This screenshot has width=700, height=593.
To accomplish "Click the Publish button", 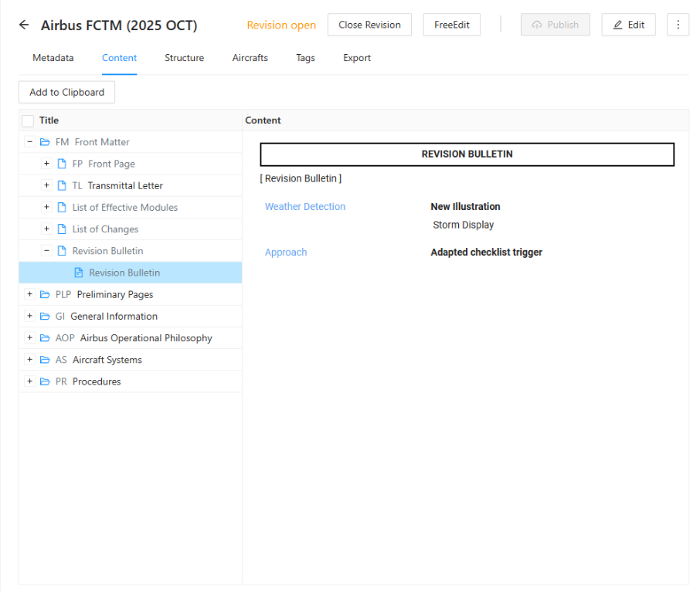I will (556, 25).
